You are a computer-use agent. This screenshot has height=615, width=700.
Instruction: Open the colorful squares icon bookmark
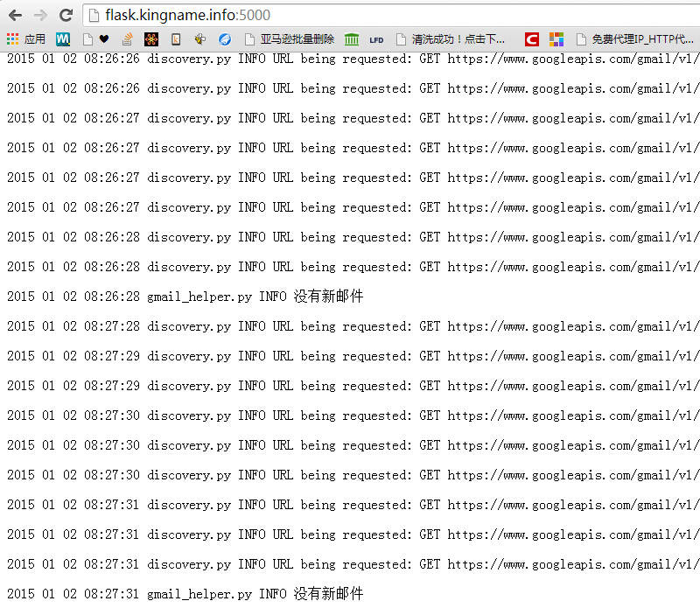556,39
